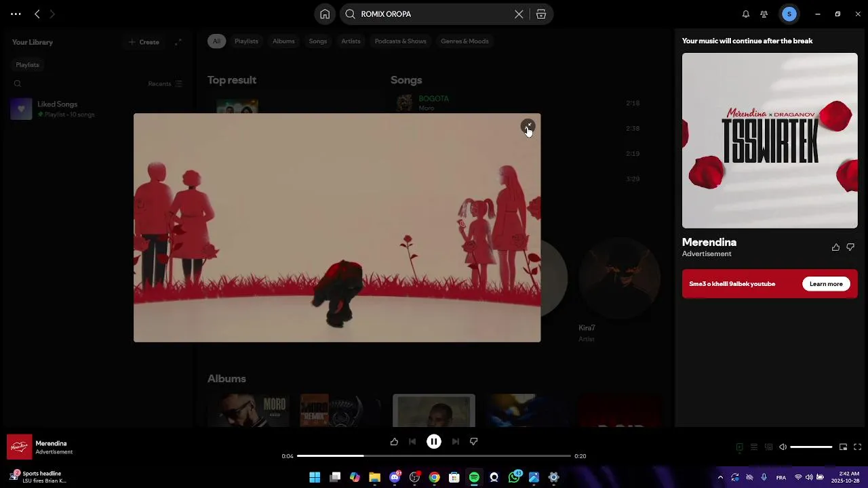Open Task View in taskbar
868x488 pixels.
(x=335, y=477)
